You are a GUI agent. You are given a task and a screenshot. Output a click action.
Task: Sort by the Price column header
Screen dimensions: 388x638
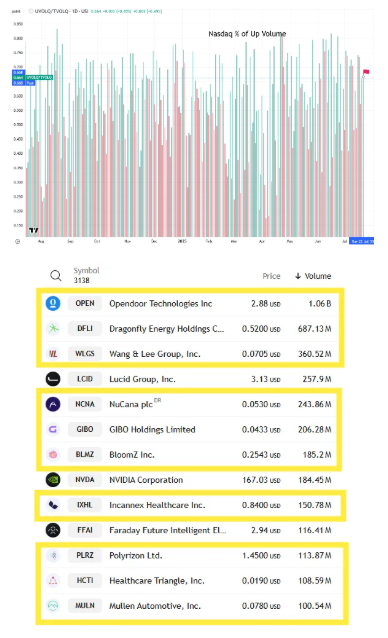click(x=271, y=276)
